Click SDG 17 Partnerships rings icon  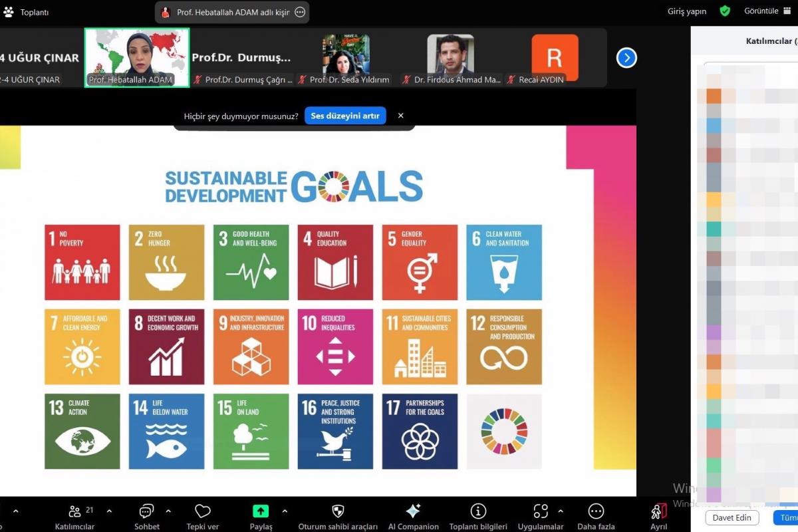(420, 441)
